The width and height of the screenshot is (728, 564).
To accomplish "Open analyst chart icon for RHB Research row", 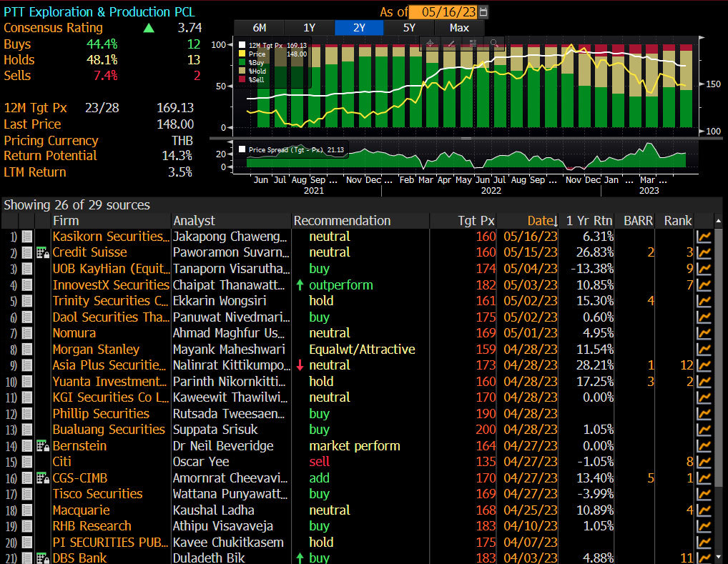I will (704, 526).
